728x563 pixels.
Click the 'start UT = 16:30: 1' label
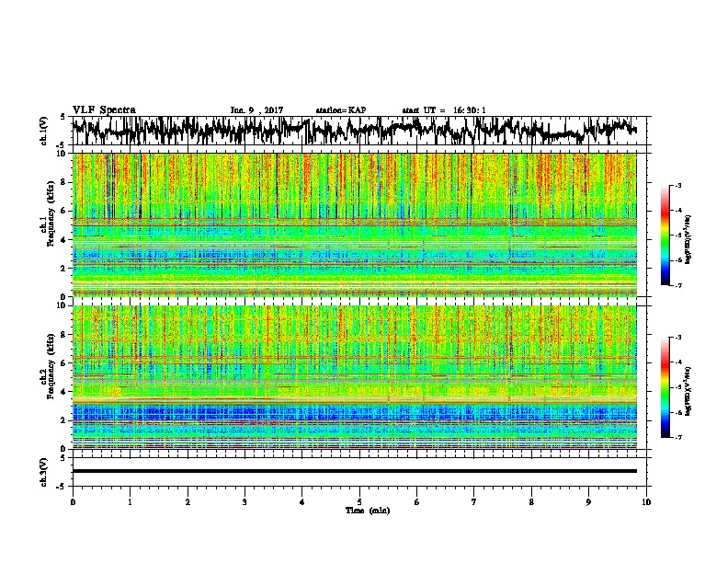point(444,110)
